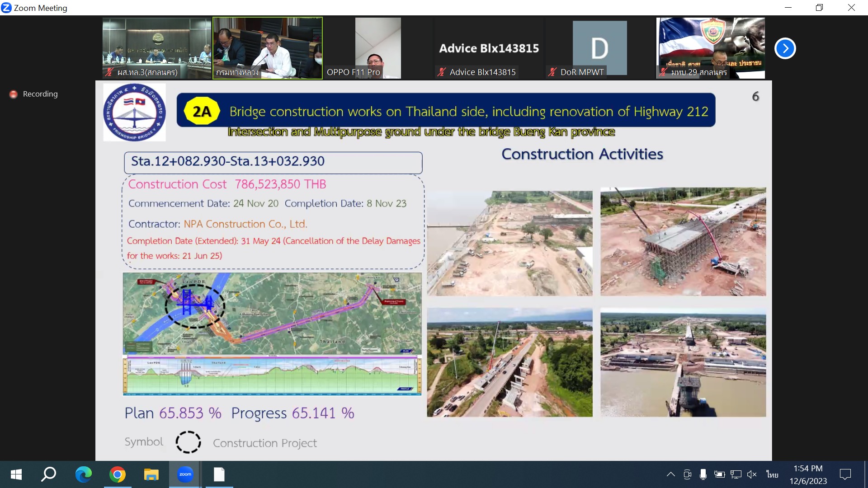The image size is (868, 488).
Task: Toggle the muted speaker volume icon
Action: coord(752,474)
